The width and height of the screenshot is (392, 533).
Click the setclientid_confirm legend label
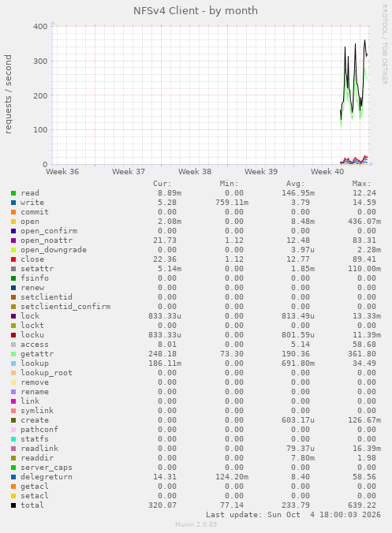65,307
